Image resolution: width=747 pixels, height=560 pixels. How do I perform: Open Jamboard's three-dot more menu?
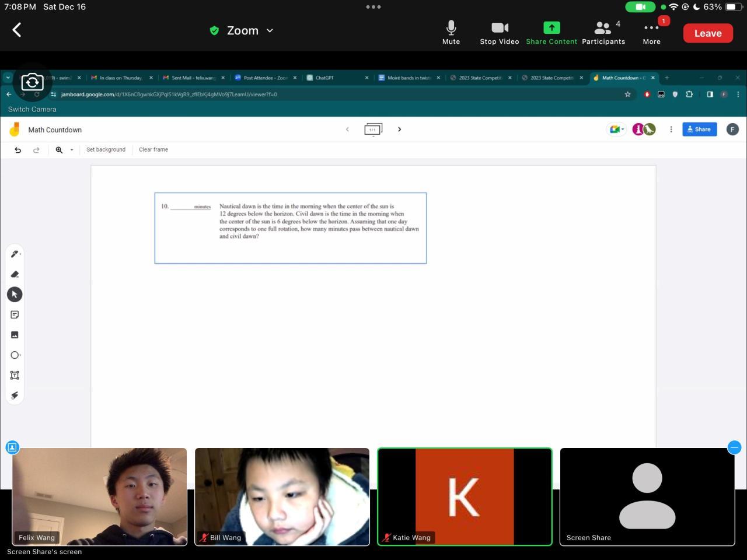click(x=671, y=129)
